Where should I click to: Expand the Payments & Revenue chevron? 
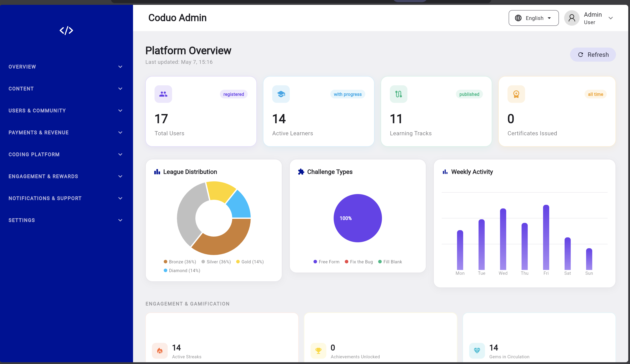(x=120, y=133)
